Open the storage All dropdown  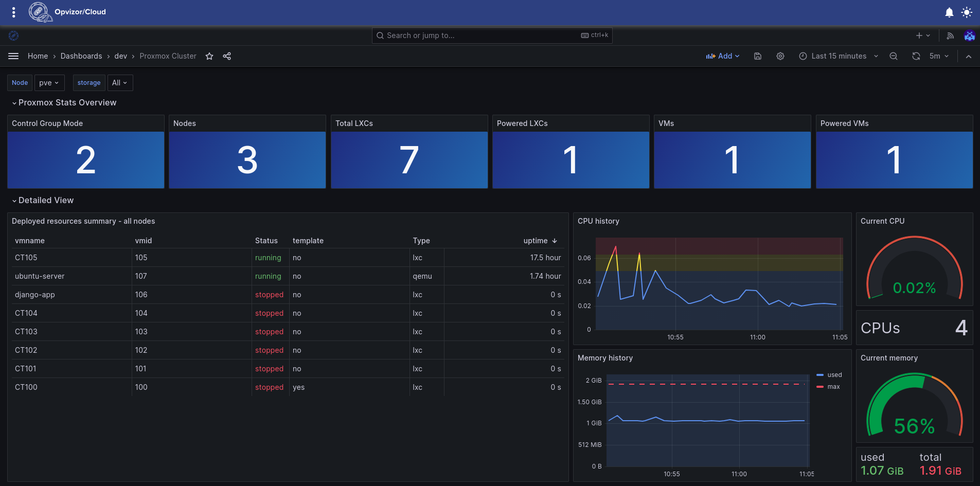[x=120, y=83]
